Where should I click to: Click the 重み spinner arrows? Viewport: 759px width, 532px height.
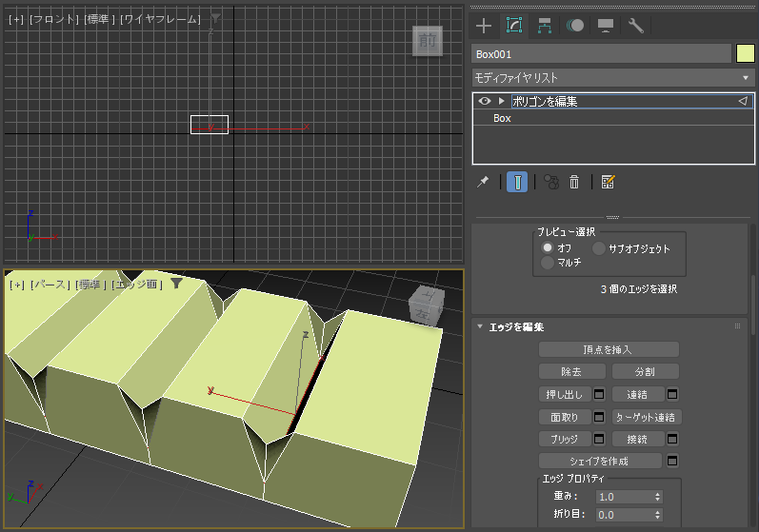tap(657, 497)
